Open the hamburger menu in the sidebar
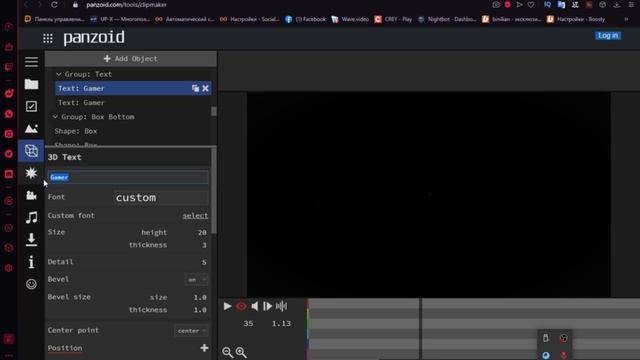Viewport: 640px width, 360px height. (x=31, y=62)
